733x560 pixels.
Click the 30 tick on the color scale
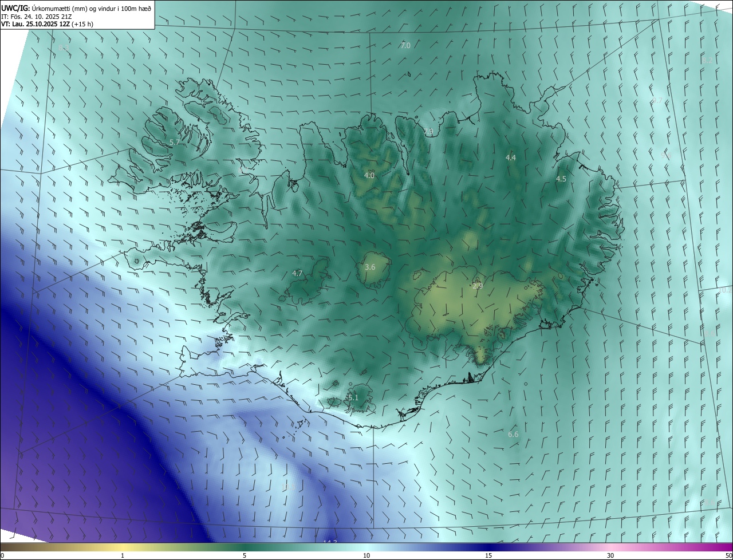[x=610, y=555]
